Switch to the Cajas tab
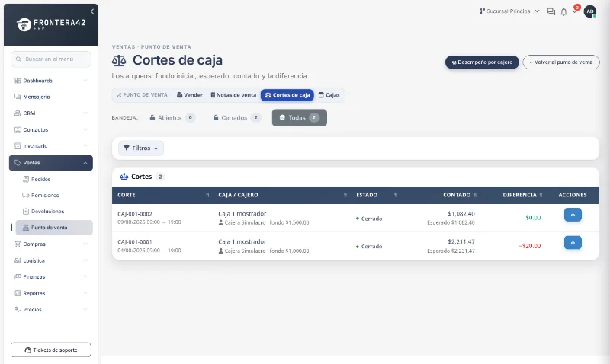This screenshot has height=364, width=610. tap(329, 94)
